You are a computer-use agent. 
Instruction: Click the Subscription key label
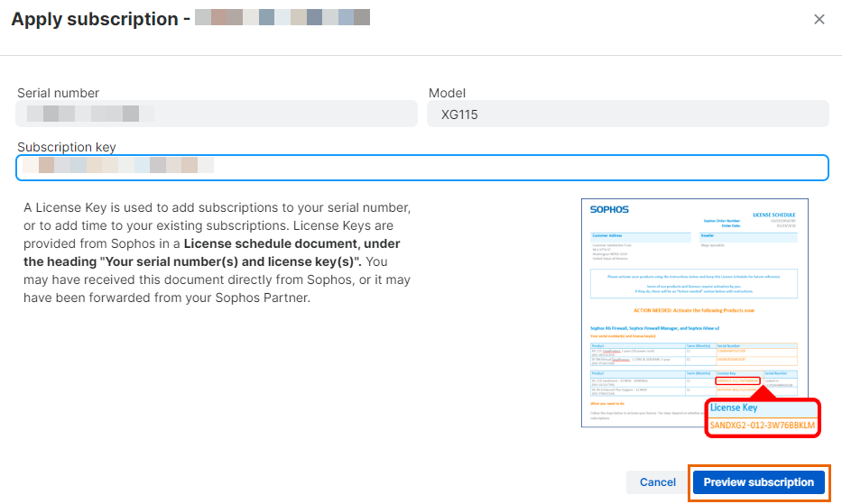pos(67,147)
